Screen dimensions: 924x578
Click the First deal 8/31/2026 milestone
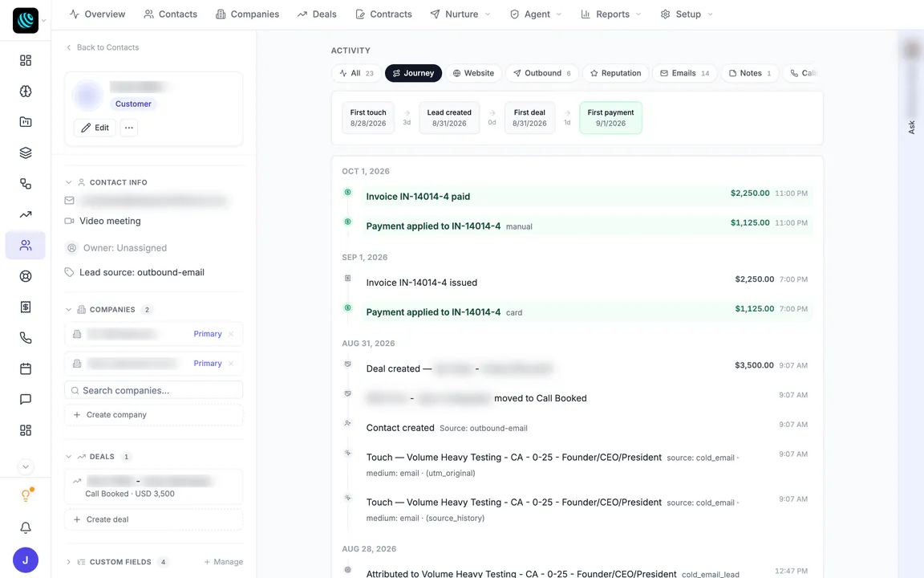[529, 118]
